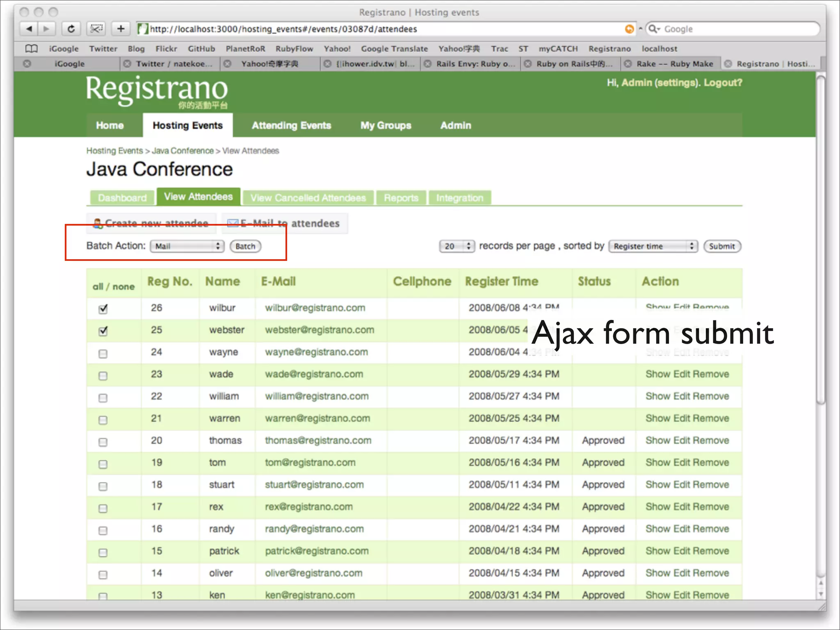Open the Batch Action Mail dropdown

[187, 246]
